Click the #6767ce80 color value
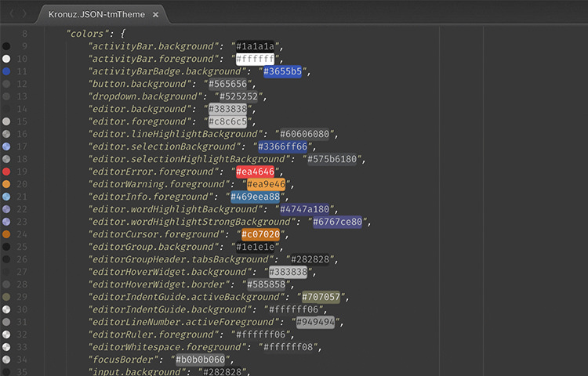The image size is (588, 376). pyautogui.click(x=337, y=222)
